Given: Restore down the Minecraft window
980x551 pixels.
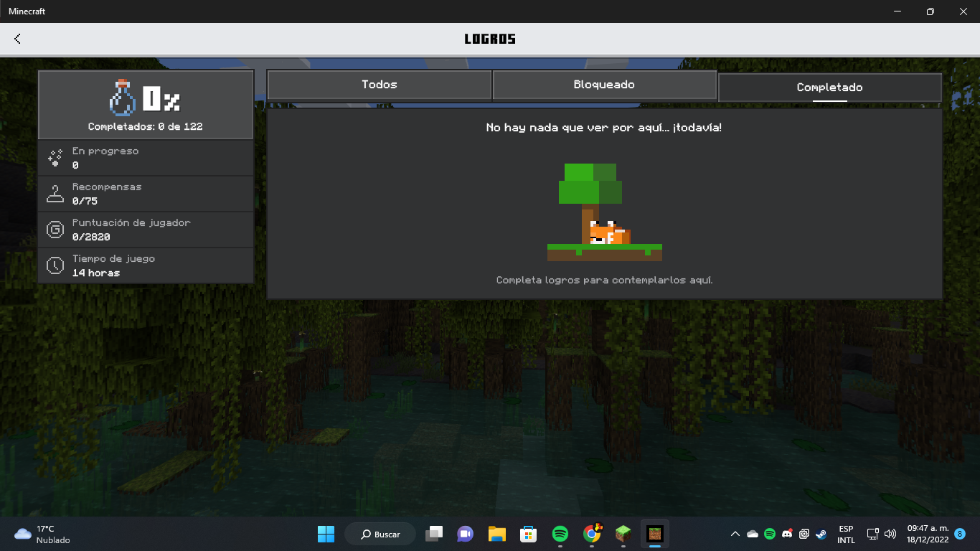Looking at the screenshot, I should [x=930, y=11].
